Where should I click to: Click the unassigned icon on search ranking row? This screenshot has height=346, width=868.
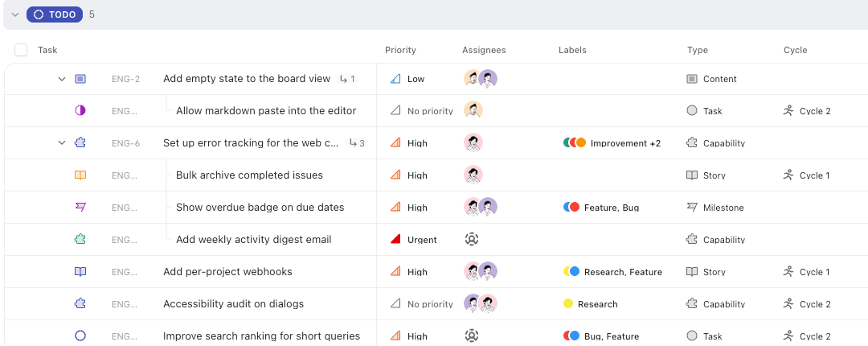[x=472, y=336]
